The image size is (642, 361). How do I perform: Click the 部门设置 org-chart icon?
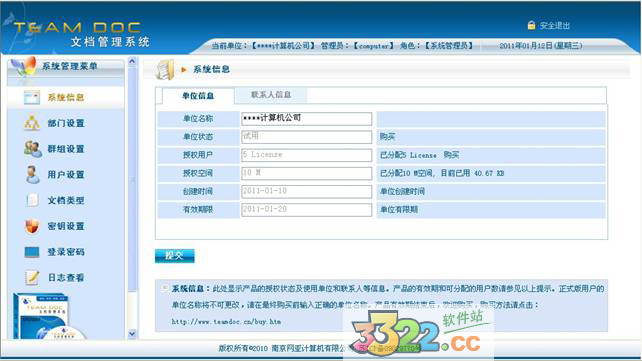tap(32, 123)
